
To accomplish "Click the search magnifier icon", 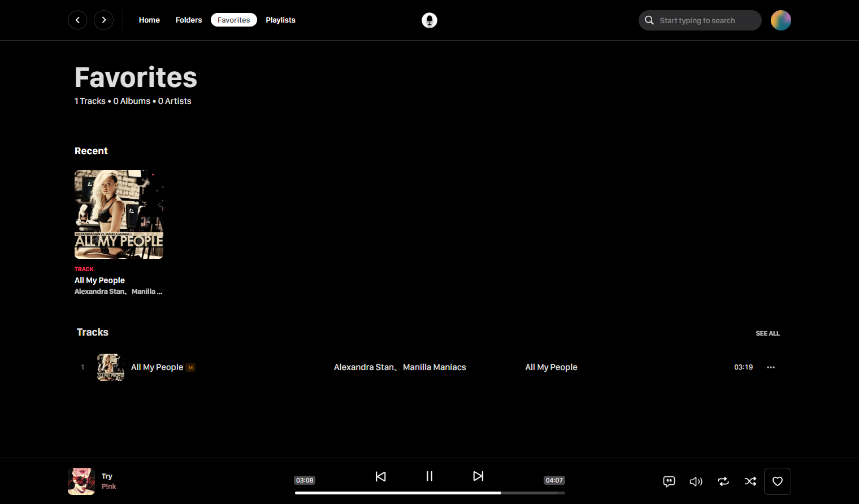I will [649, 20].
